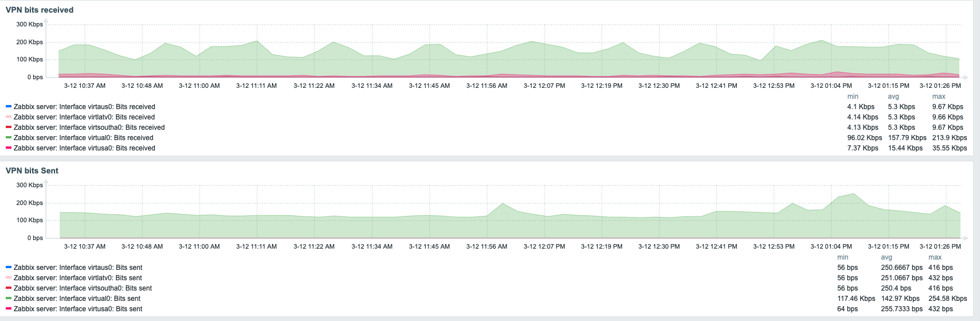Click legend 'Interface virtsoutha0: Bits received'
The height and width of the screenshot is (321, 980).
coord(90,127)
